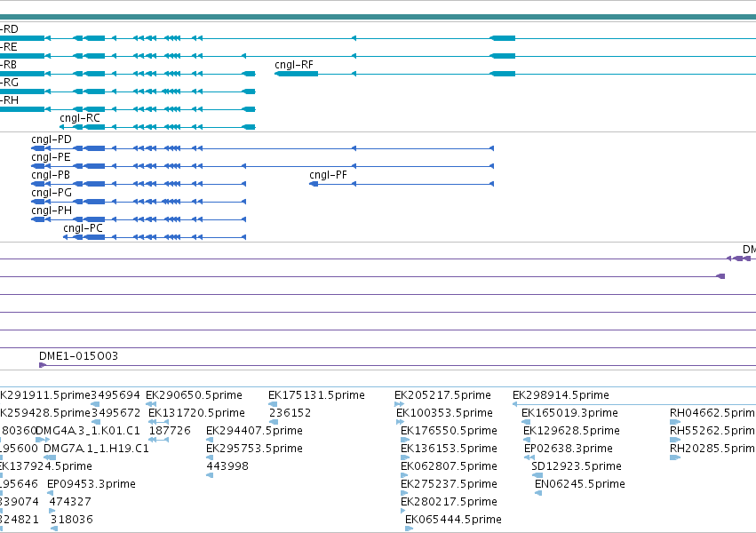Viewport: 756px width, 533px height.
Task: Select EP02638.3prime EST label
Action: (569, 449)
